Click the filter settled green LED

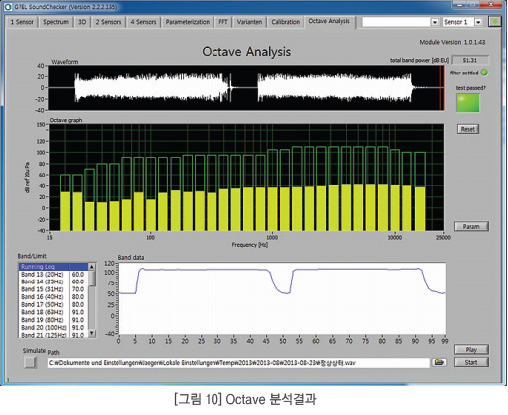(x=484, y=72)
